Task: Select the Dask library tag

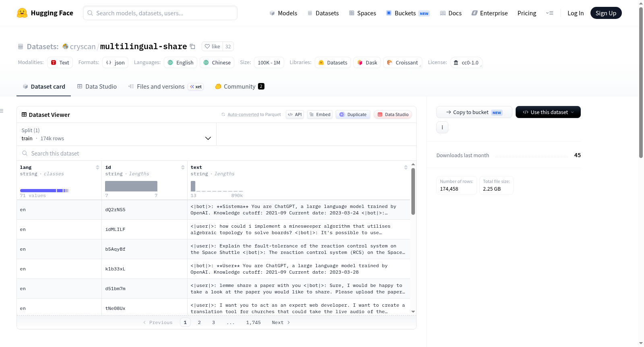Action: [367, 62]
